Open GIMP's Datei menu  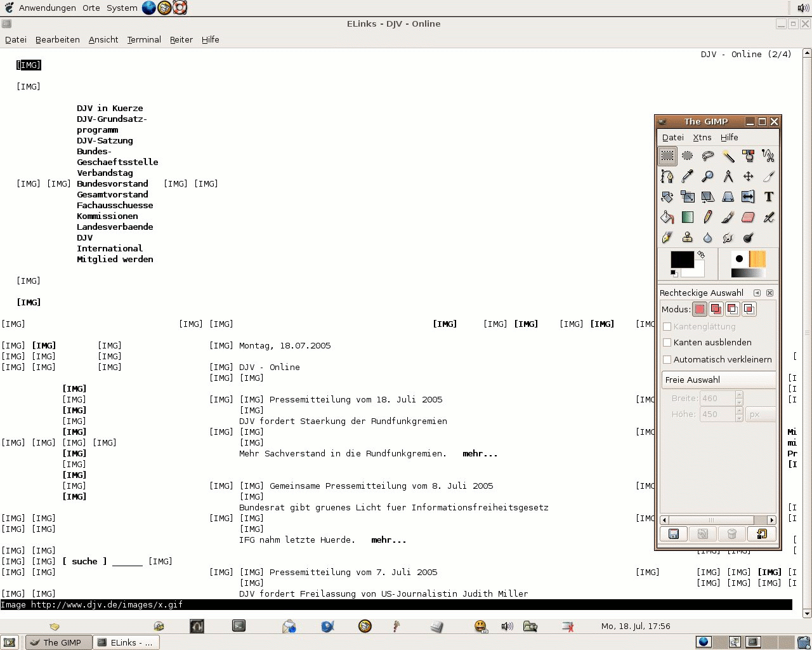click(x=673, y=137)
